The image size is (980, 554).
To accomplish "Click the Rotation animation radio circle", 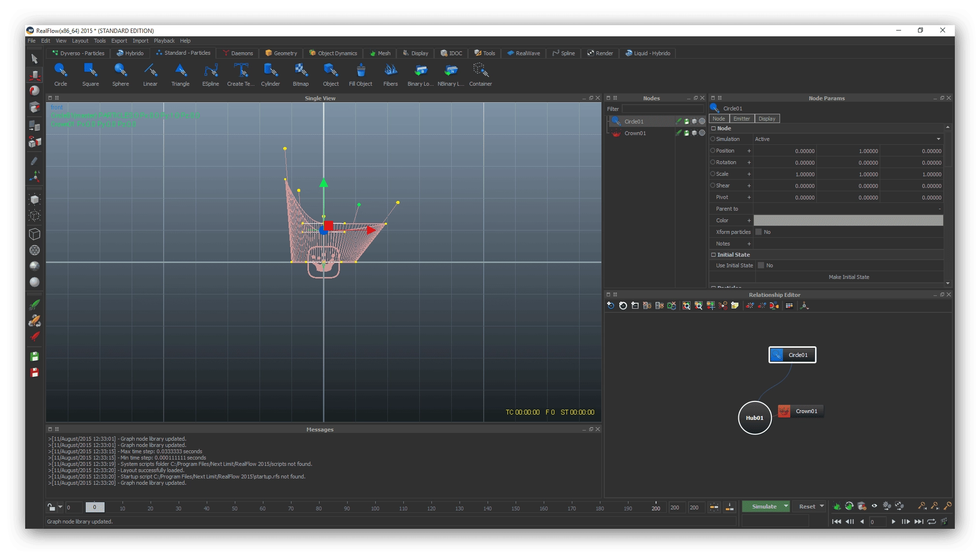I will [713, 162].
